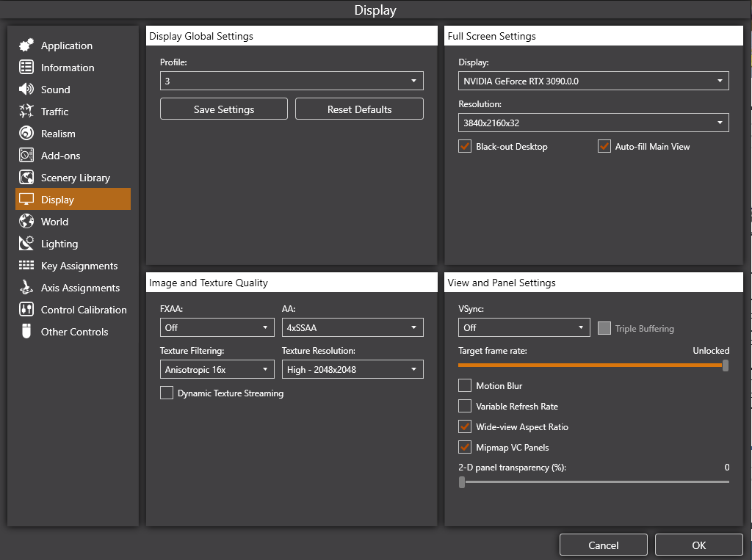Viewport: 752px width, 560px height.
Task: Click the Realism spiral icon
Action: tap(26, 134)
